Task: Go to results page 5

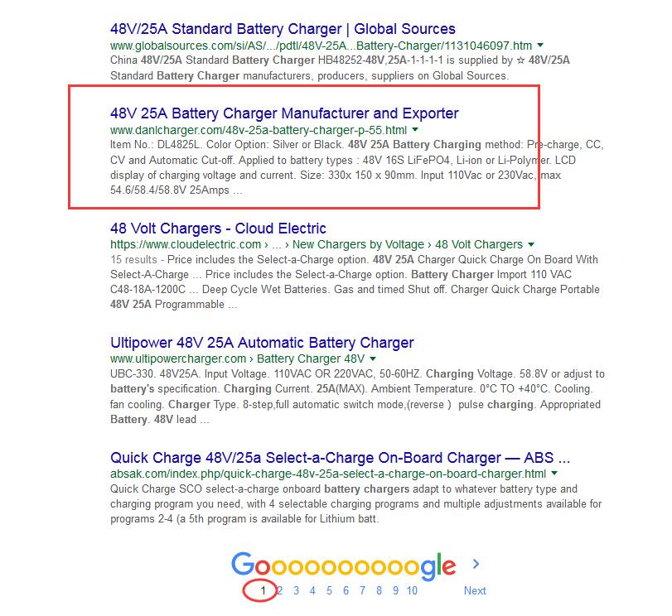Action: (329, 590)
